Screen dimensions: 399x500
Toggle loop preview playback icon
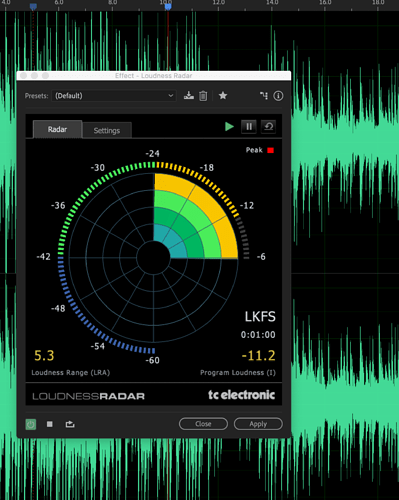[70, 424]
